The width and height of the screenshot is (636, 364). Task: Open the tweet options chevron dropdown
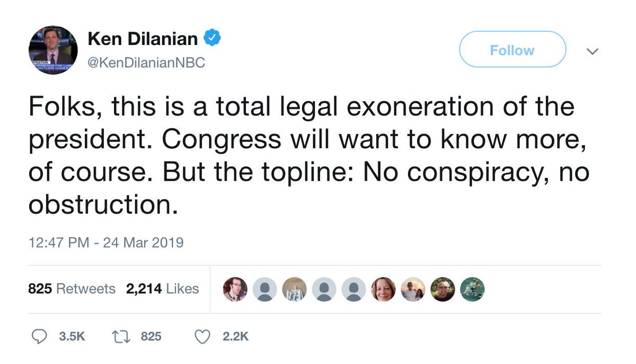pyautogui.click(x=593, y=51)
